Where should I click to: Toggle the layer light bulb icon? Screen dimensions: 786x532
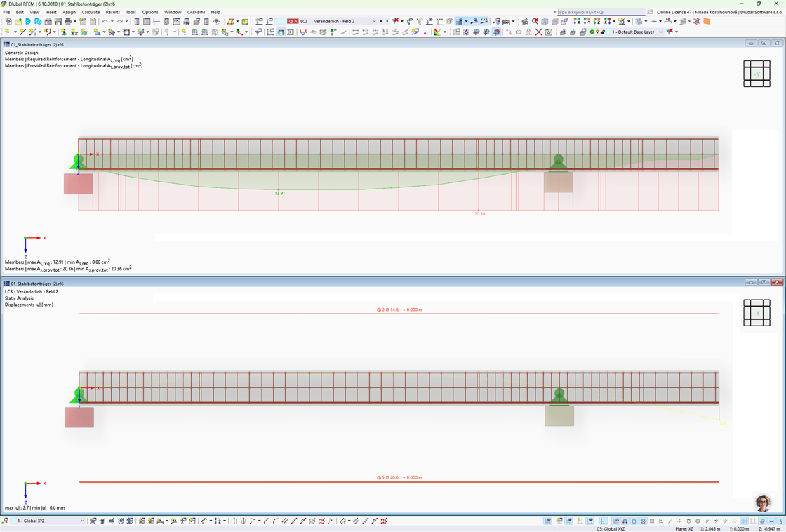tap(597, 32)
